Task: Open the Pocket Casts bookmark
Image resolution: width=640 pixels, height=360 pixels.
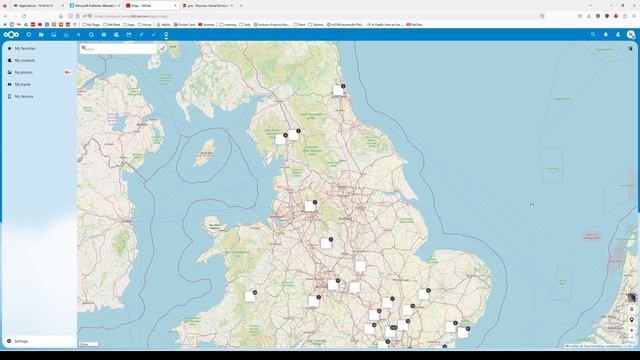Action: tap(184, 24)
